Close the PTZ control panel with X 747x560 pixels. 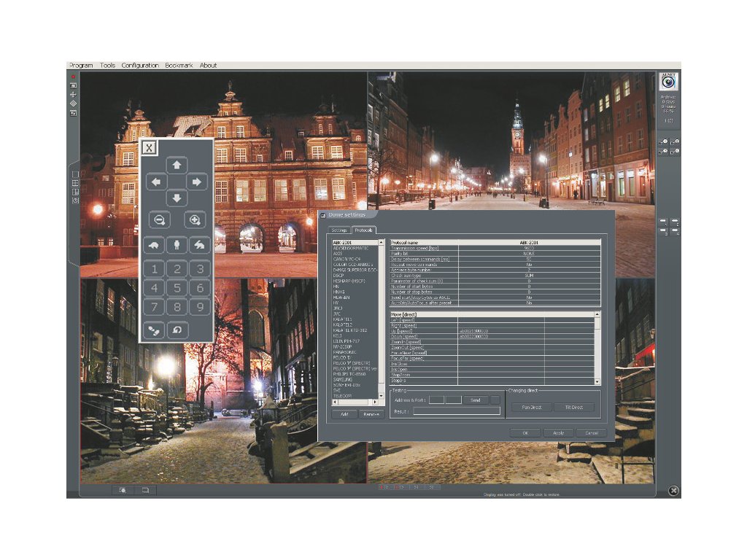149,147
